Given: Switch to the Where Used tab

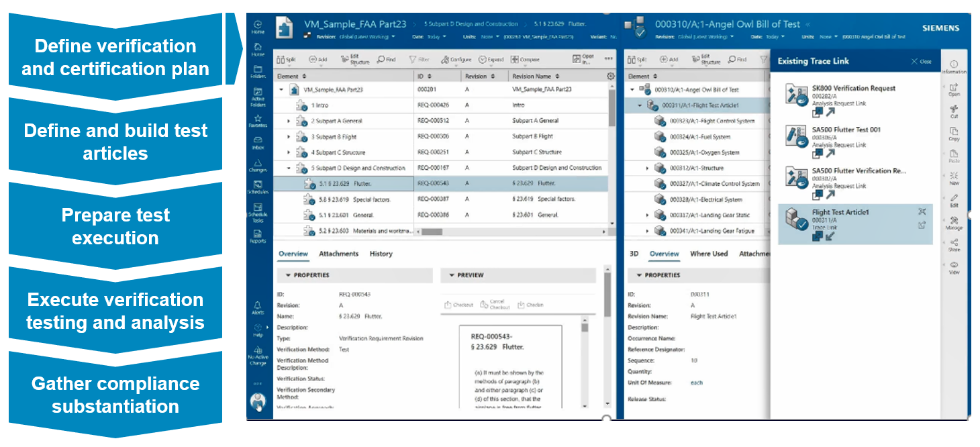Looking at the screenshot, I should click(x=709, y=254).
